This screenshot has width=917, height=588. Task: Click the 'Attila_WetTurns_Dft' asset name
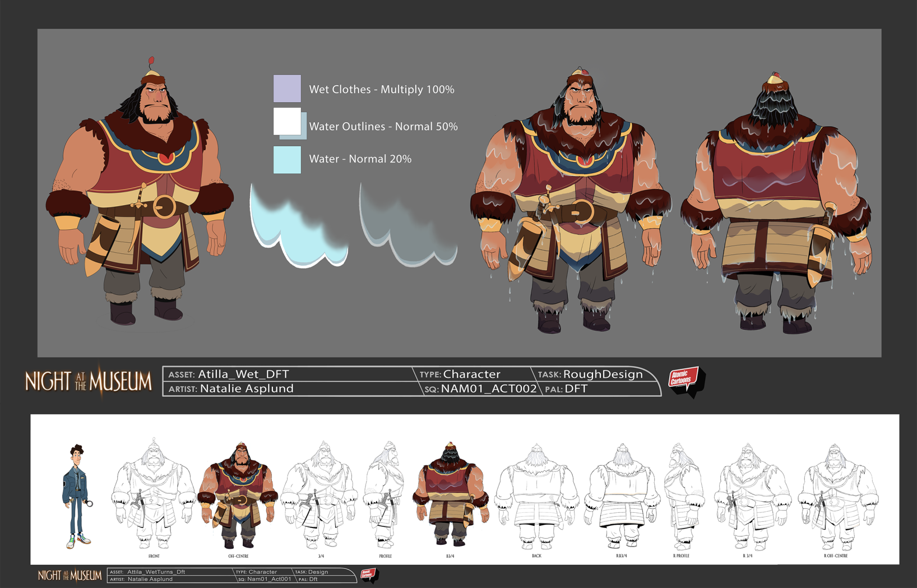tap(156, 572)
